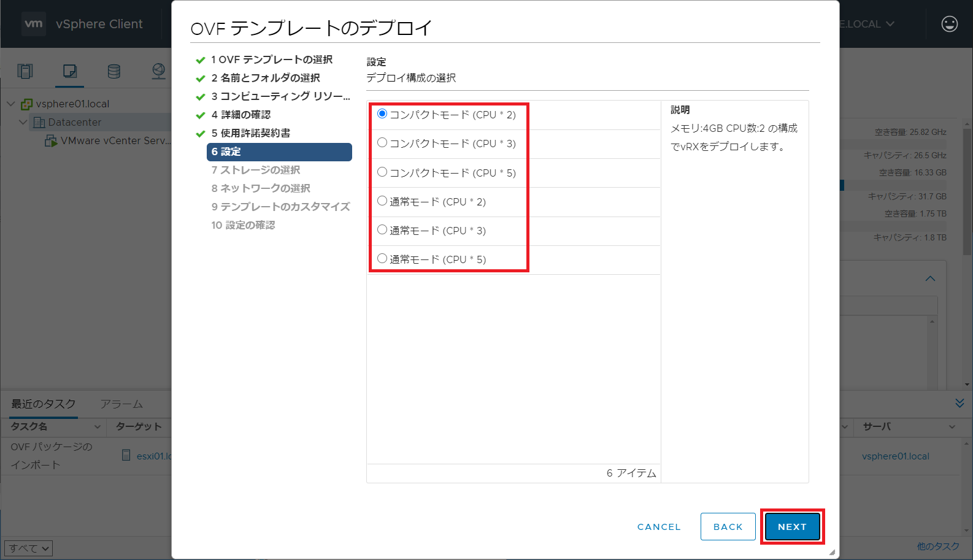Viewport: 973px width, 560px height.
Task: Go to step 3 compute resource selection
Action: [x=280, y=96]
